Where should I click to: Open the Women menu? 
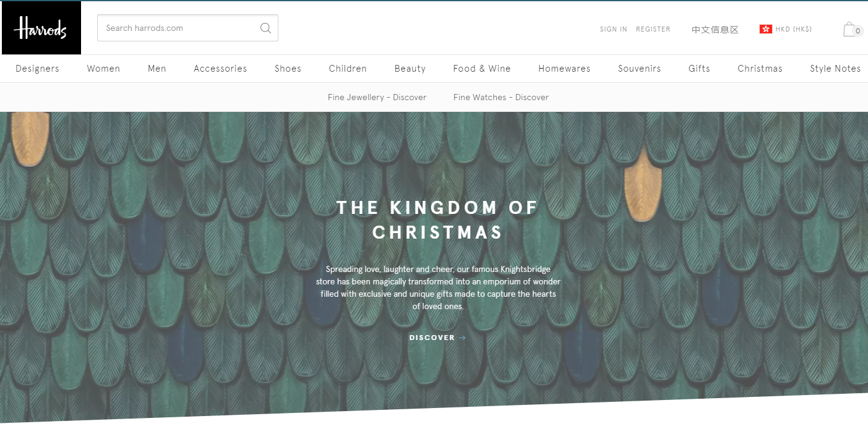[103, 69]
